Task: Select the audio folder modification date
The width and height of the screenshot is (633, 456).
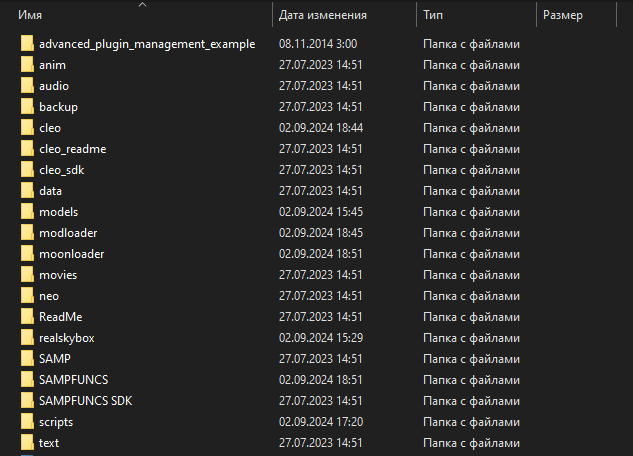Action: (x=320, y=86)
